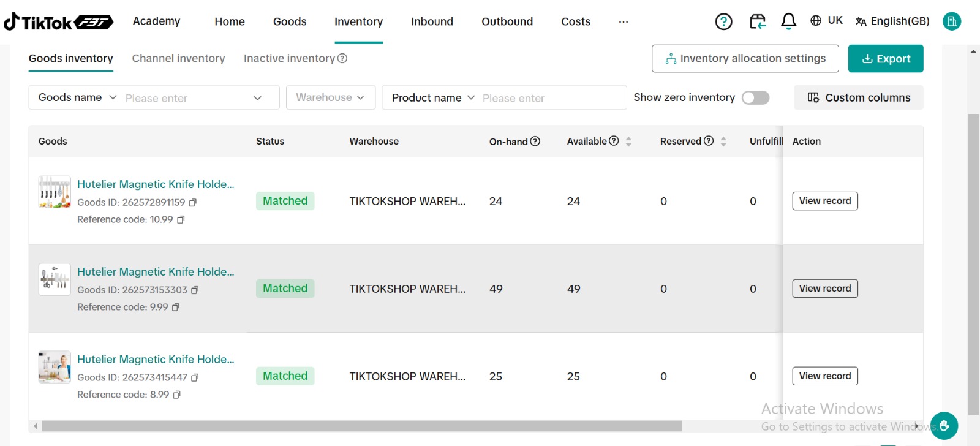
Task: View record for Goods ID 262573153303
Action: 825,289
